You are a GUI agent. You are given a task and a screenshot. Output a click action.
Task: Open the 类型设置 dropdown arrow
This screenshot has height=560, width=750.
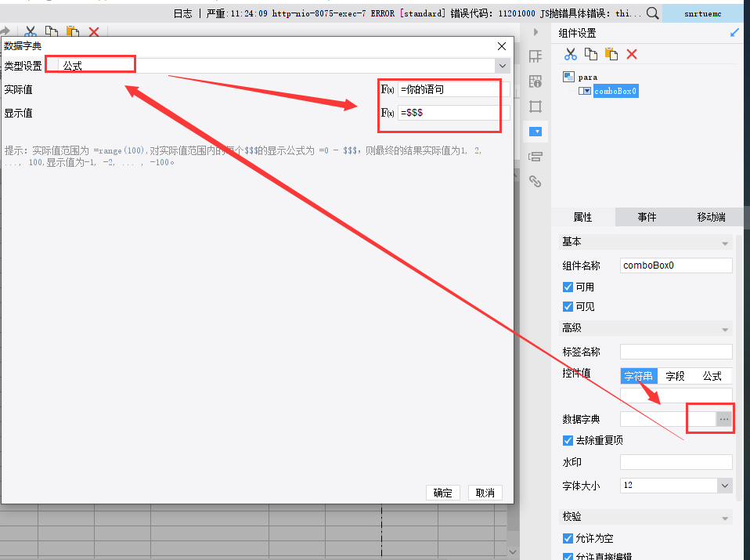pos(503,66)
